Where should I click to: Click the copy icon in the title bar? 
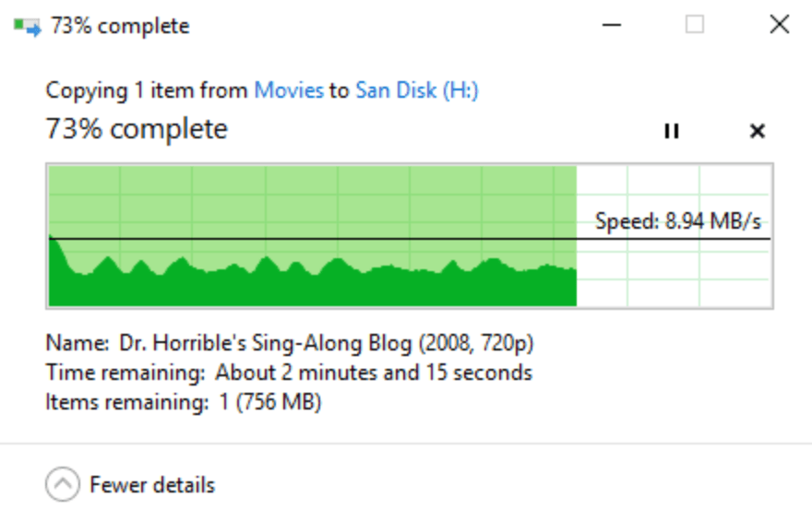coord(28,26)
